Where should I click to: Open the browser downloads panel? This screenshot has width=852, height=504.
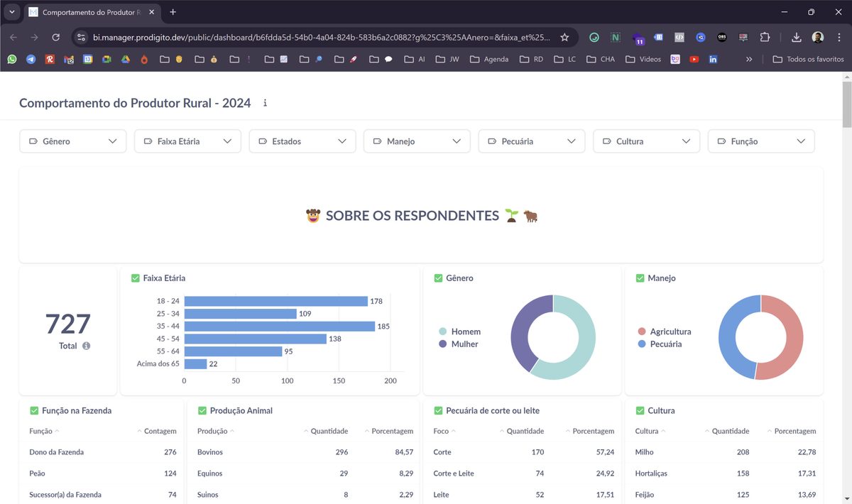click(x=796, y=37)
